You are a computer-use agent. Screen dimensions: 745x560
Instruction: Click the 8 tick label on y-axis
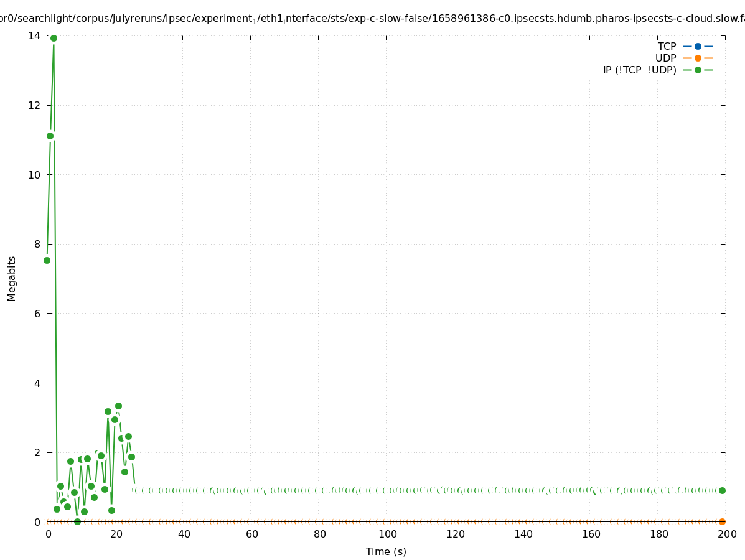pos(37,244)
